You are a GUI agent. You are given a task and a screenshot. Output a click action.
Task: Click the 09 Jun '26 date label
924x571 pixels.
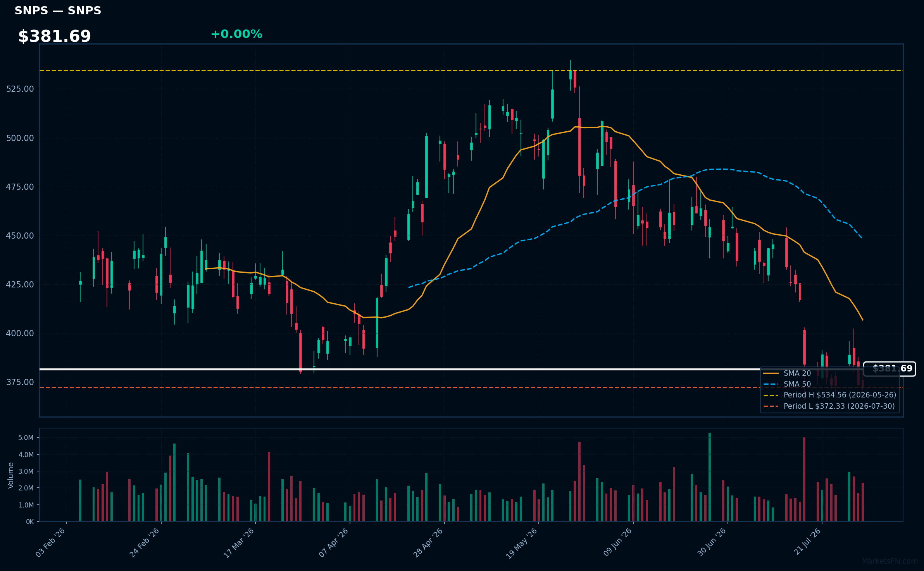pos(617,542)
